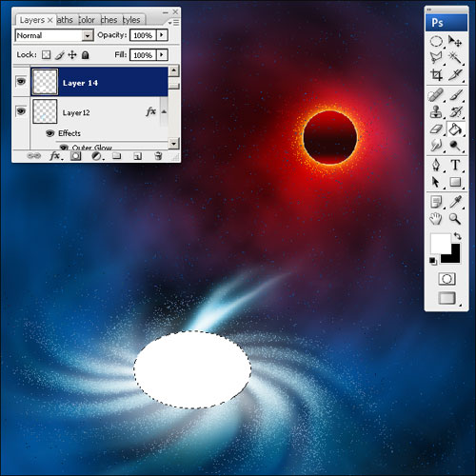Switch to the Layers tab

(x=31, y=20)
